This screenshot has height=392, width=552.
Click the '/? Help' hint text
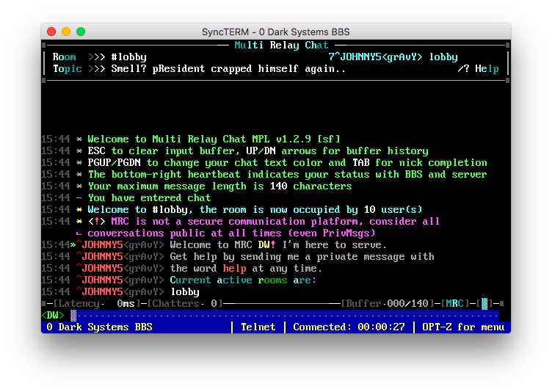point(478,69)
